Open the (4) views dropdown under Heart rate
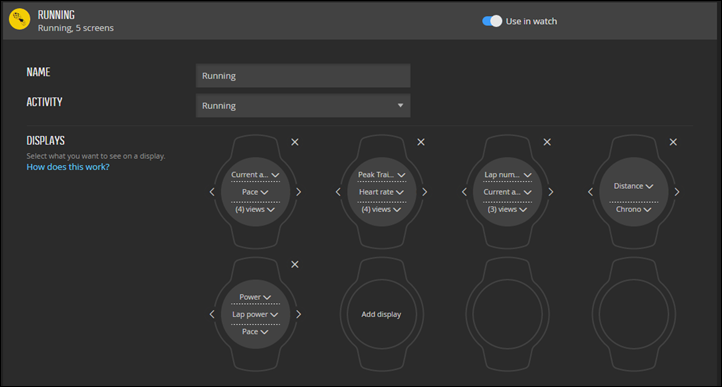This screenshot has width=722, height=387. [381, 209]
